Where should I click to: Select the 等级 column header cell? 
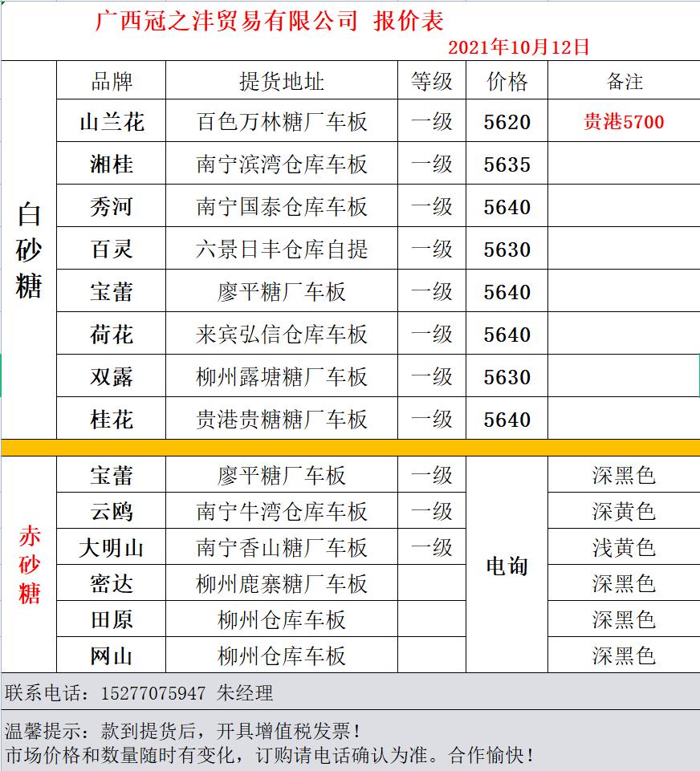tap(432, 81)
